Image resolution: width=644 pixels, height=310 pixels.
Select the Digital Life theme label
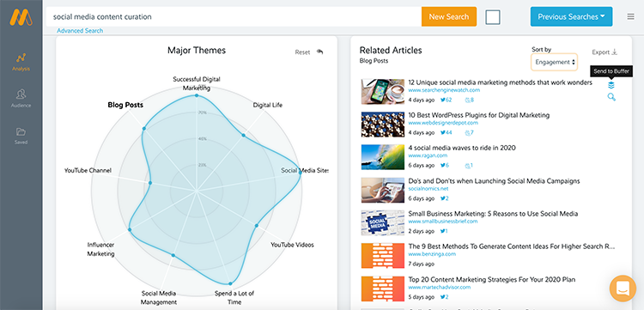[x=267, y=105]
